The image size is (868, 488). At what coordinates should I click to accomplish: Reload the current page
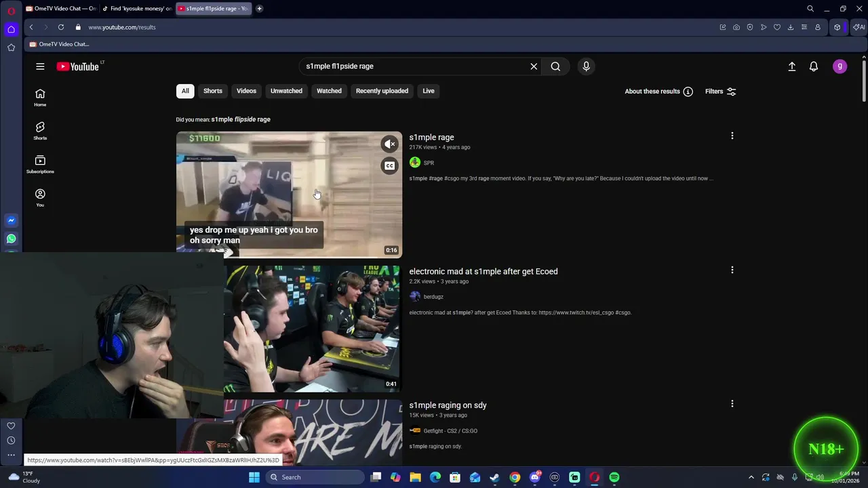[x=61, y=27]
